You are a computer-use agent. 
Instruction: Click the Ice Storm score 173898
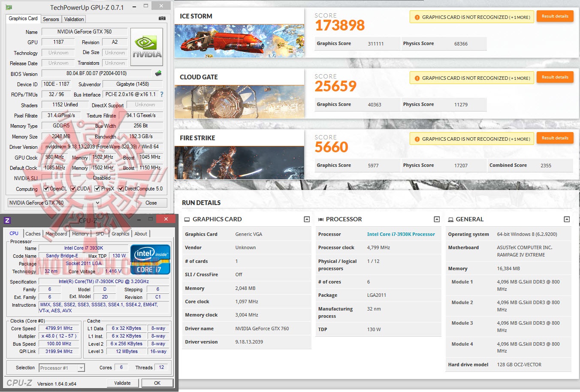pyautogui.click(x=340, y=26)
